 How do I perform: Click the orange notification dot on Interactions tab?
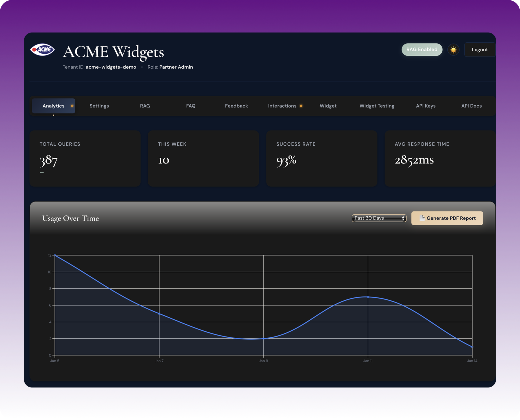point(301,106)
